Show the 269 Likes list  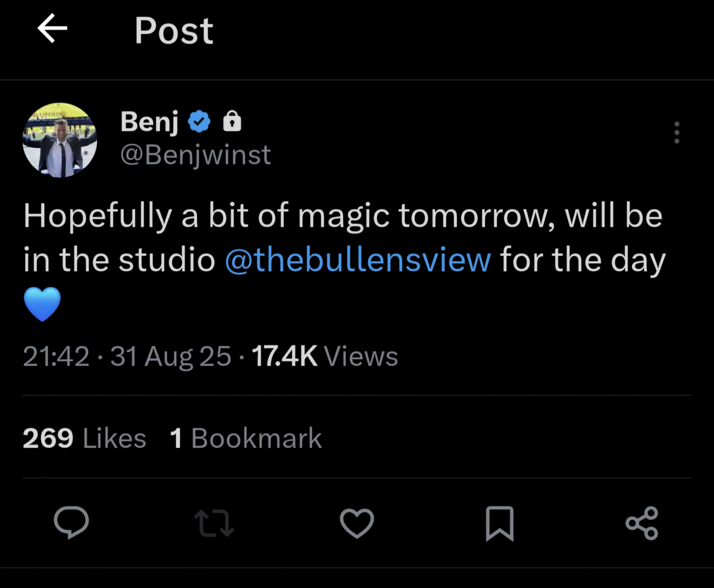coord(84,438)
